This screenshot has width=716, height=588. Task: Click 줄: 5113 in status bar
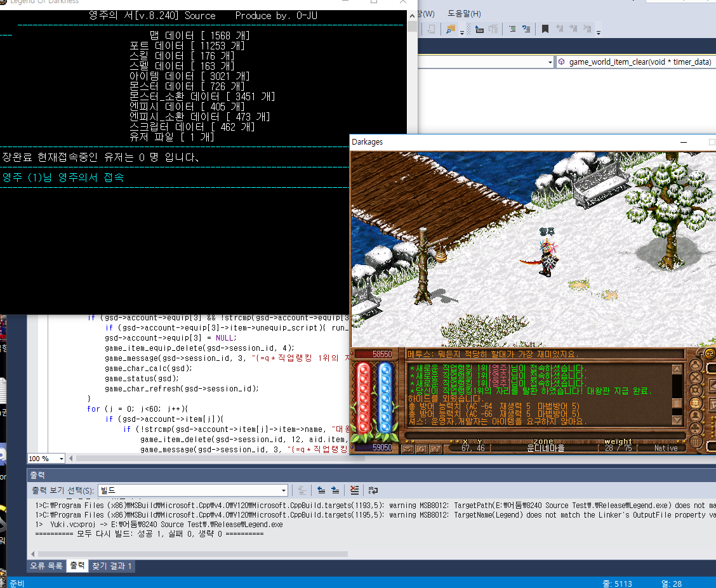point(618,584)
